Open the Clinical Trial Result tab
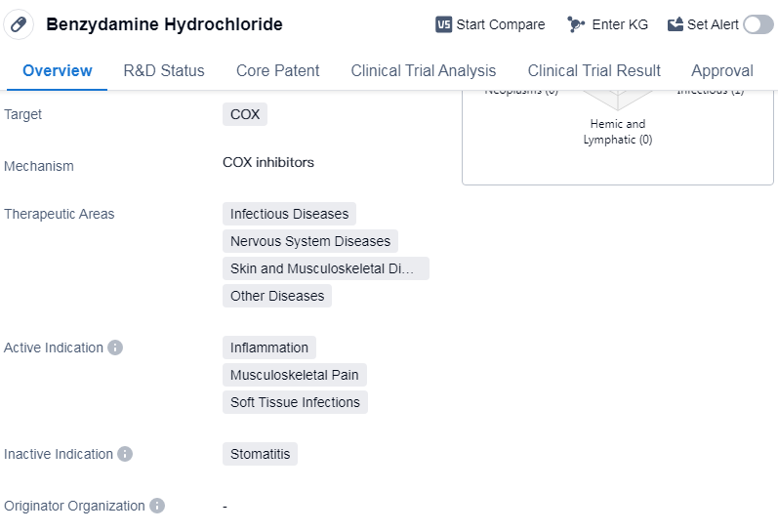The height and width of the screenshot is (532, 778). 594,70
